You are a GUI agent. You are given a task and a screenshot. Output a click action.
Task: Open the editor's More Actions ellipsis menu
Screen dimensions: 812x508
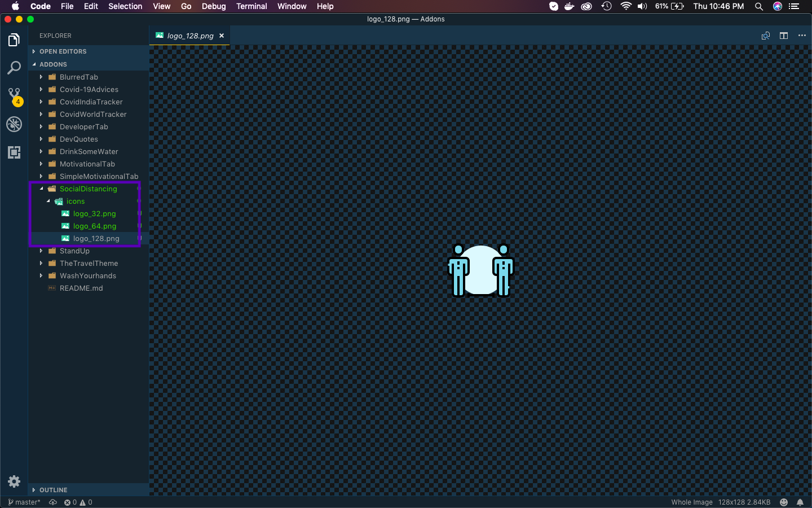coord(802,36)
